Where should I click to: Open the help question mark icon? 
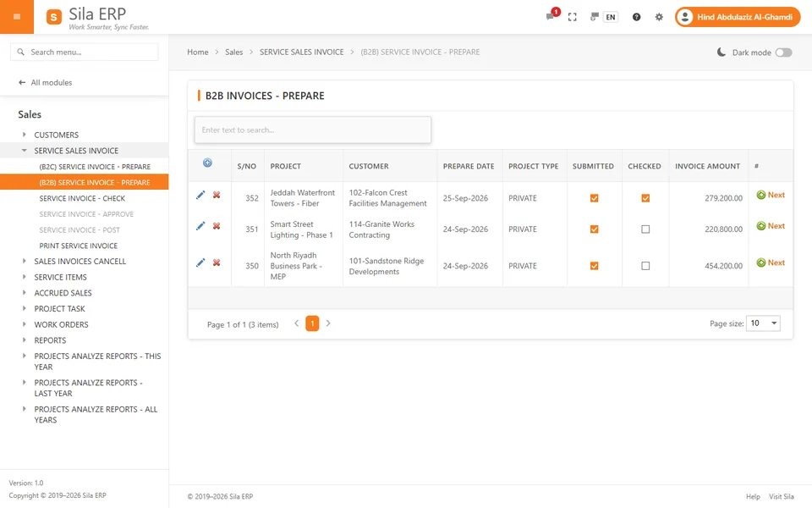click(x=636, y=17)
